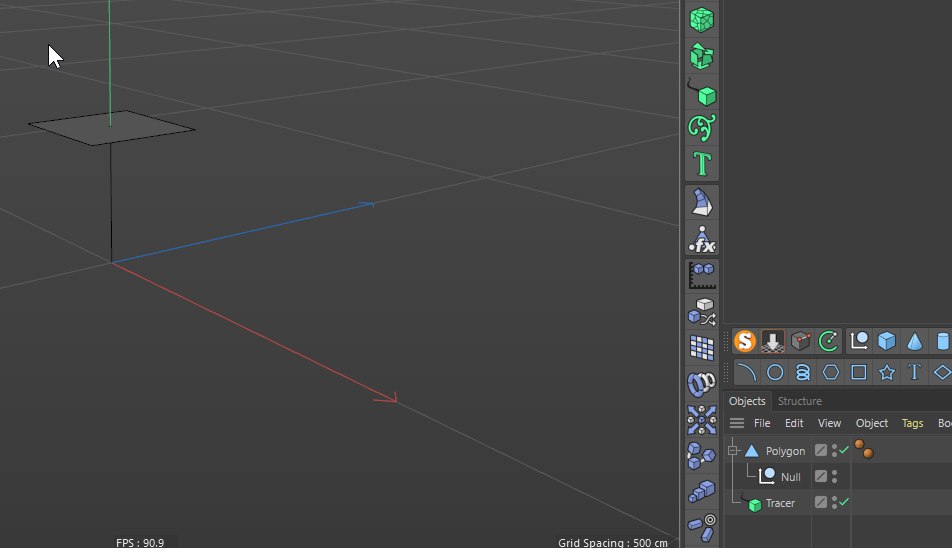
Task: Create a Circle spline
Action: point(775,372)
